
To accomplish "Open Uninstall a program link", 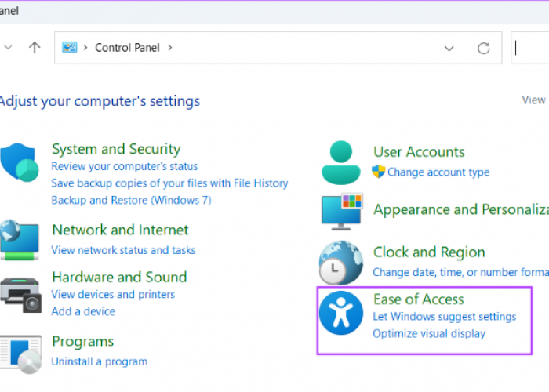I will click(x=99, y=361).
